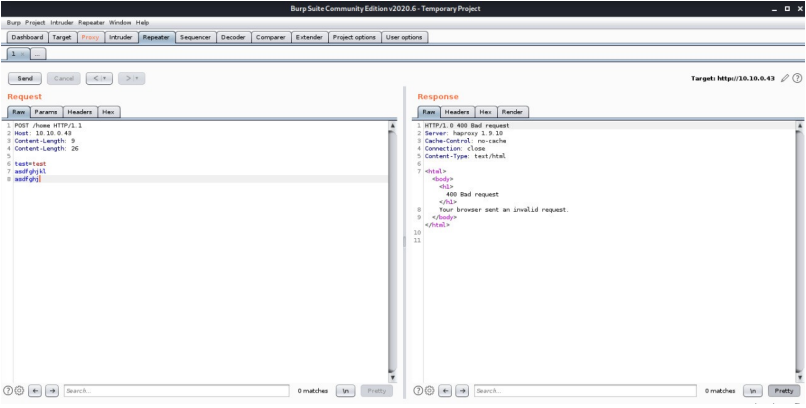This screenshot has width=806, height=408.
Task: Click the Request panel vertical scrollbar
Action: [392, 250]
